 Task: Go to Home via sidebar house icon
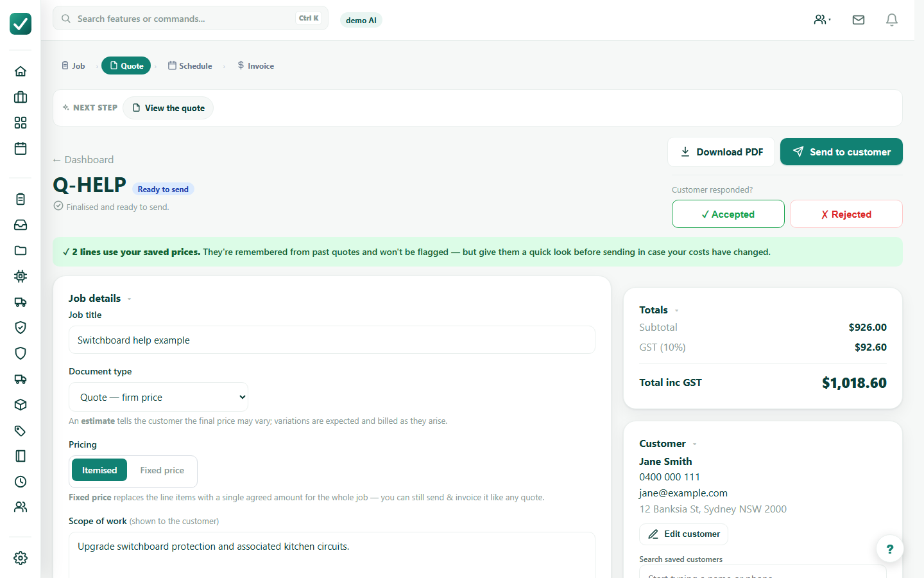tap(21, 71)
